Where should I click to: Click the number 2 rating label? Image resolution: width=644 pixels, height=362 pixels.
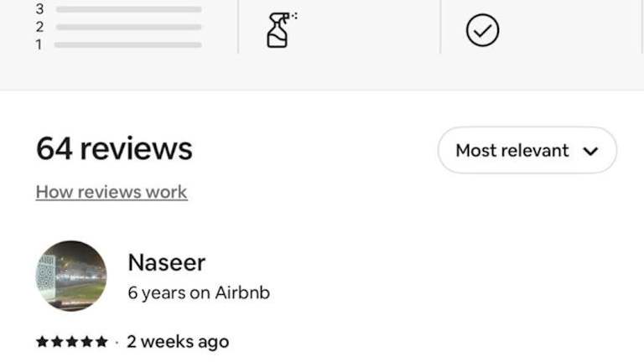(x=39, y=27)
